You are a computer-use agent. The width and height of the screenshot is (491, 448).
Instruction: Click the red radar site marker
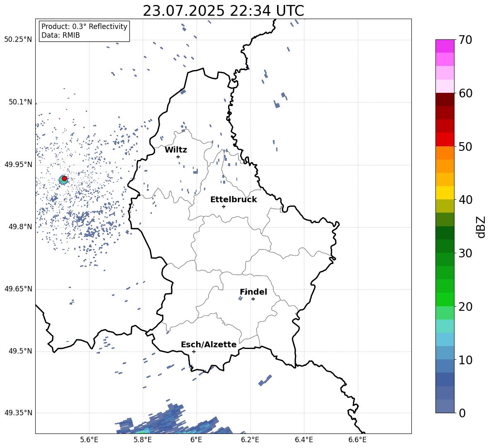pyautogui.click(x=64, y=179)
